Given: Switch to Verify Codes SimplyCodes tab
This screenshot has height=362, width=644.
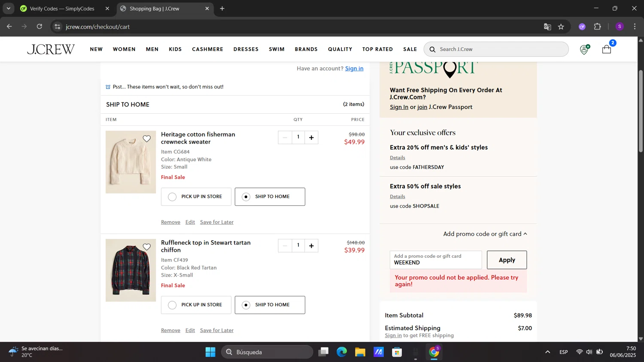Looking at the screenshot, I should (x=62, y=9).
